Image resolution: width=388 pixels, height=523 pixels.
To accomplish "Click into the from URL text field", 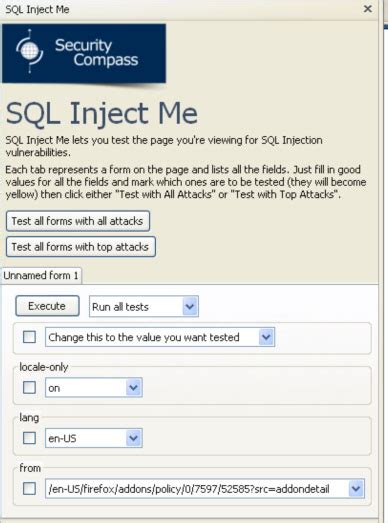I will 197,489.
